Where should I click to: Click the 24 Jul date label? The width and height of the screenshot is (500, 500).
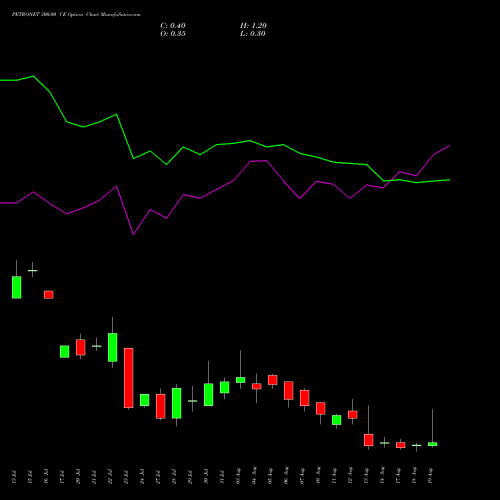click(x=142, y=476)
